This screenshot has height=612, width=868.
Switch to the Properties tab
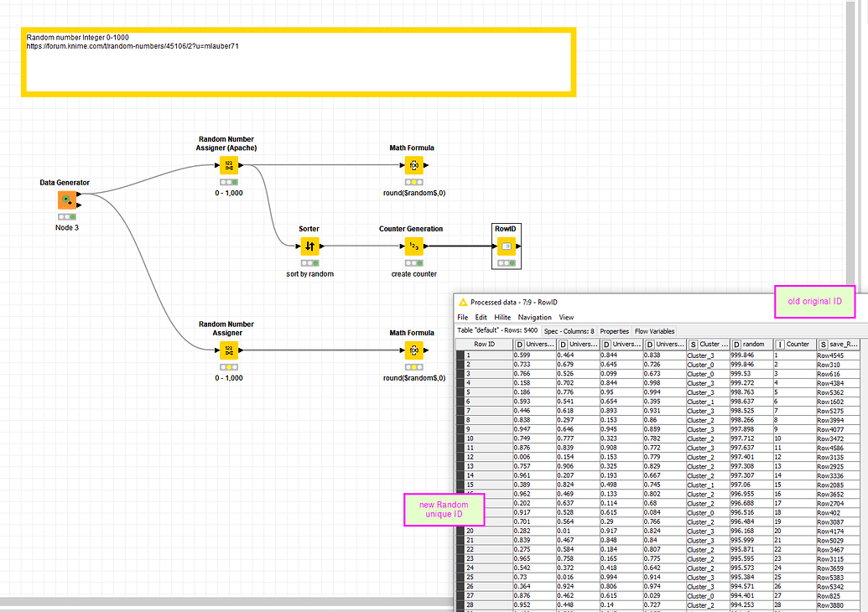[615, 330]
